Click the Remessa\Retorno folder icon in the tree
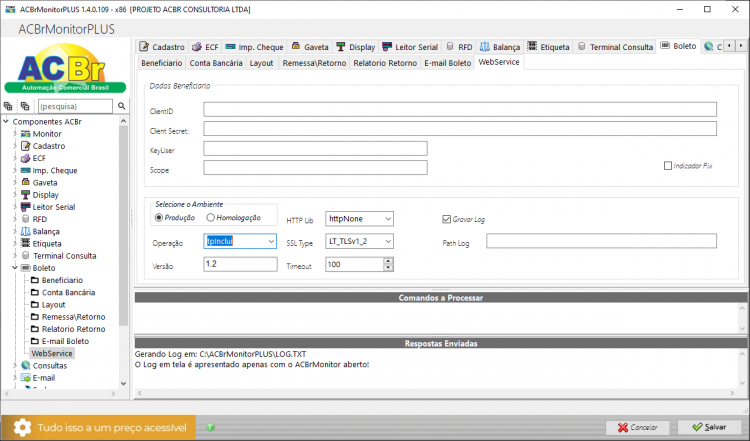Viewport: 750px width, 441px height. [34, 317]
